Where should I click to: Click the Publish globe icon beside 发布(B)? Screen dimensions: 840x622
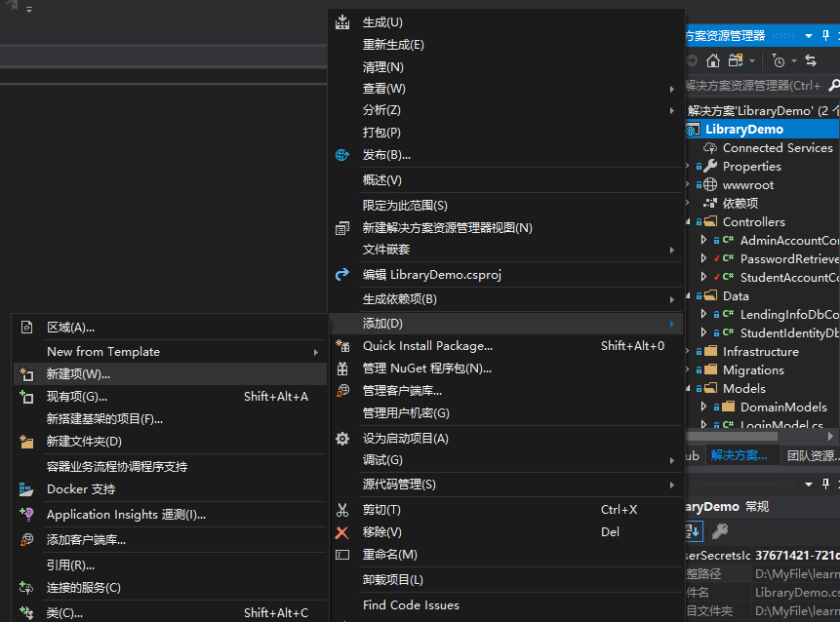(342, 155)
